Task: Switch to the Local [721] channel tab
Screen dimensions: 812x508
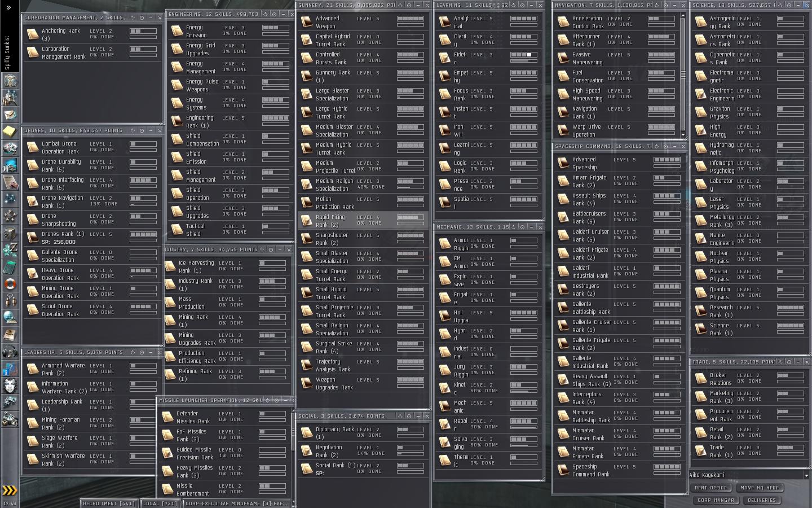Action: [x=161, y=503]
